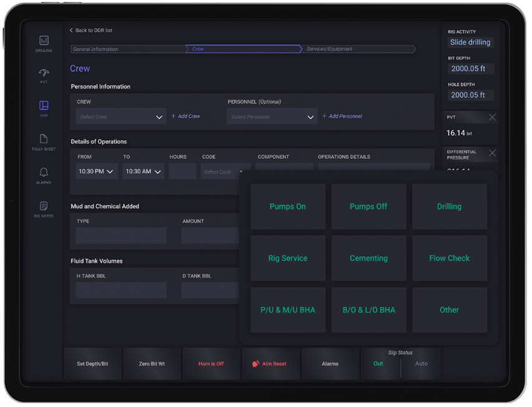Select the Crew step tab

point(243,49)
